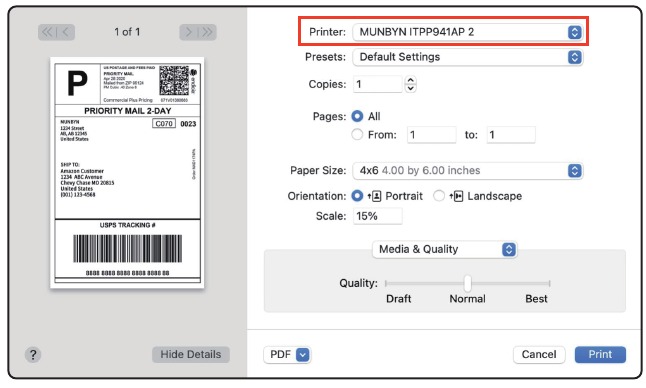Click the Draft label under Quality slider
Viewport: 646px width, 388px height.
click(x=398, y=299)
